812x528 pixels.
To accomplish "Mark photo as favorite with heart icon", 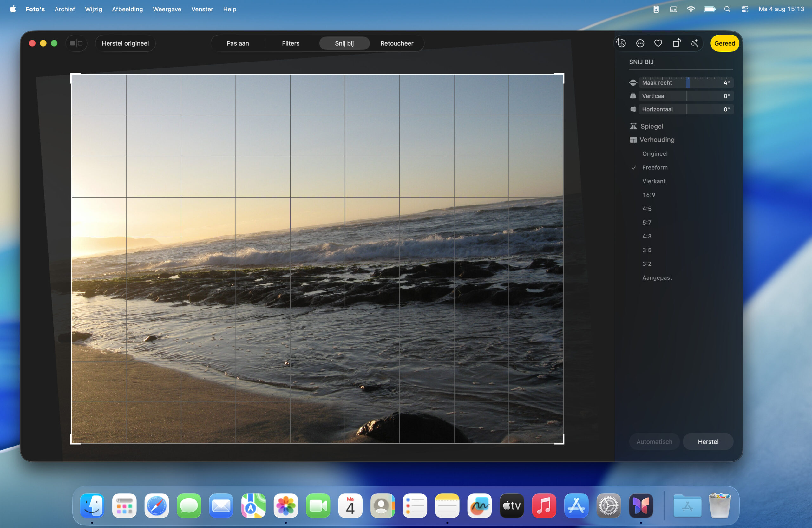I will [658, 43].
